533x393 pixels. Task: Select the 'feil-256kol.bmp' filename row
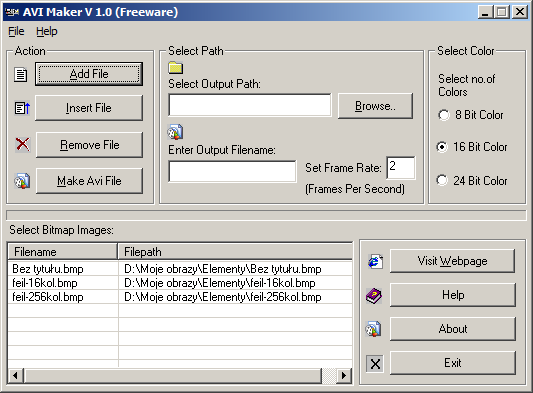(x=48, y=297)
